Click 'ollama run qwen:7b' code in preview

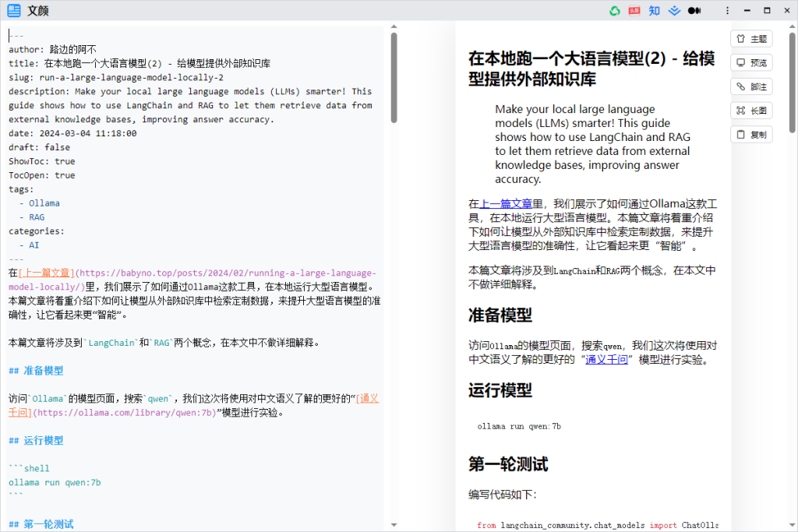[519, 426]
